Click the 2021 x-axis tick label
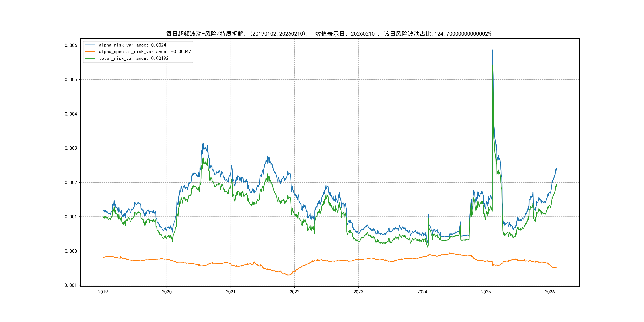The image size is (644, 322). click(x=231, y=292)
